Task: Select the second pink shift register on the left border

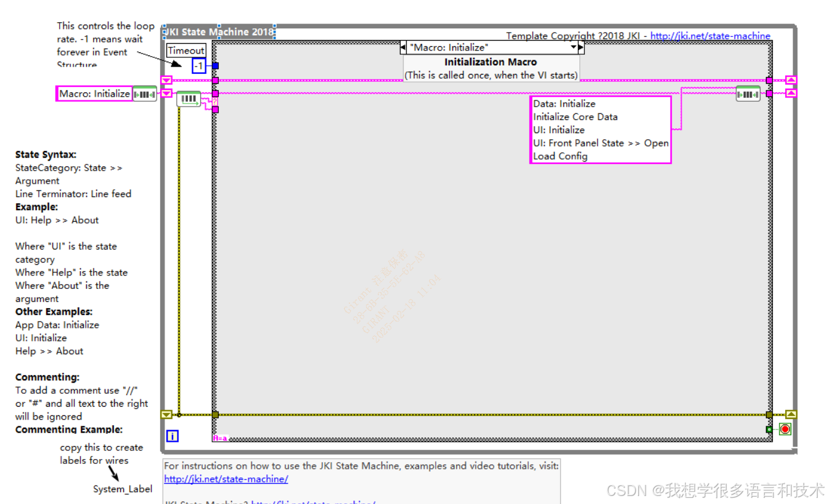Action: pyautogui.click(x=166, y=94)
